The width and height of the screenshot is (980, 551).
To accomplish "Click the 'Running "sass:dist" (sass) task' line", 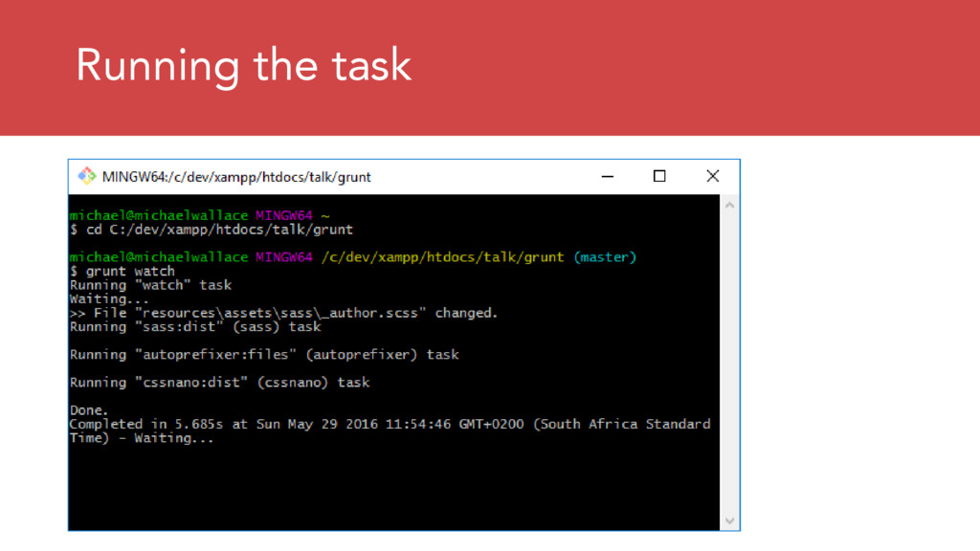I will point(195,327).
